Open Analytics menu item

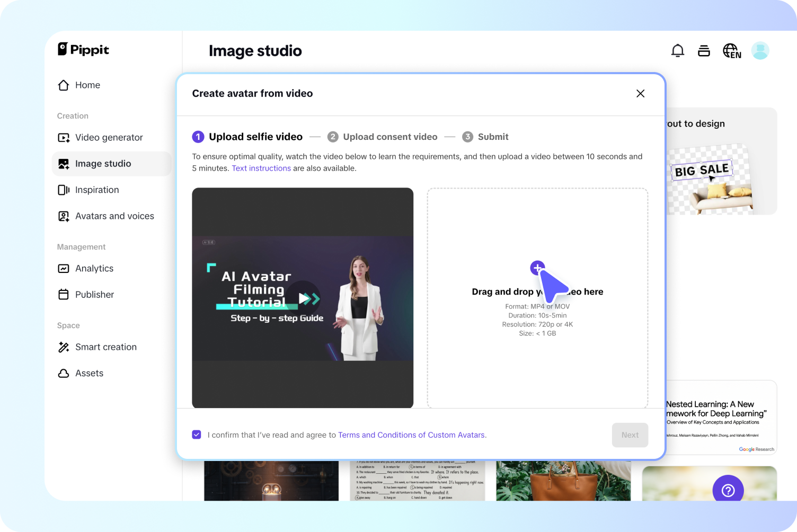click(112, 269)
